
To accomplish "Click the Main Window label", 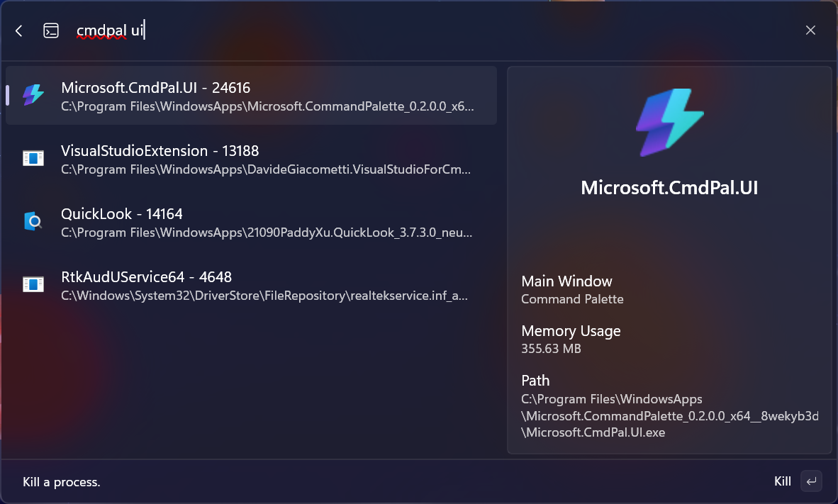I will point(566,281).
